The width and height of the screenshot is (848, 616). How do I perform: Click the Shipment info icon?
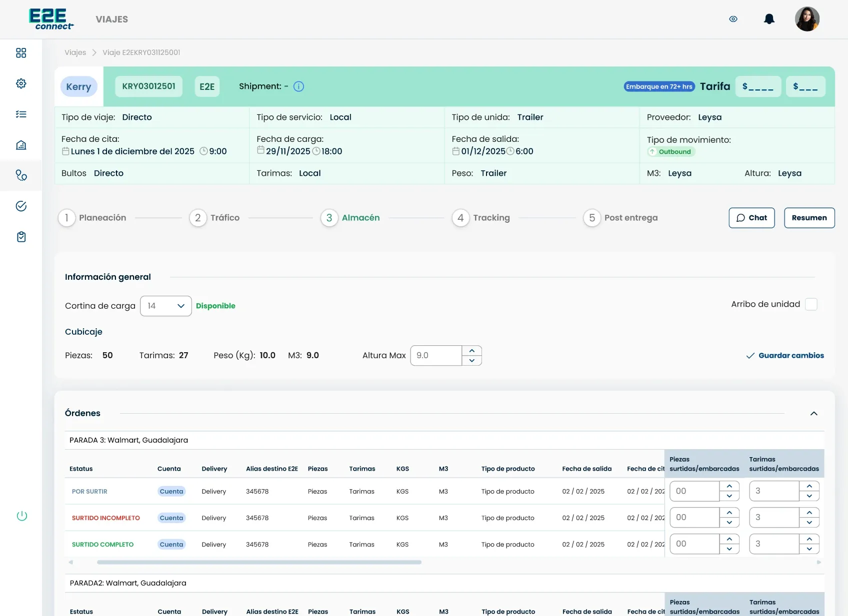click(298, 86)
